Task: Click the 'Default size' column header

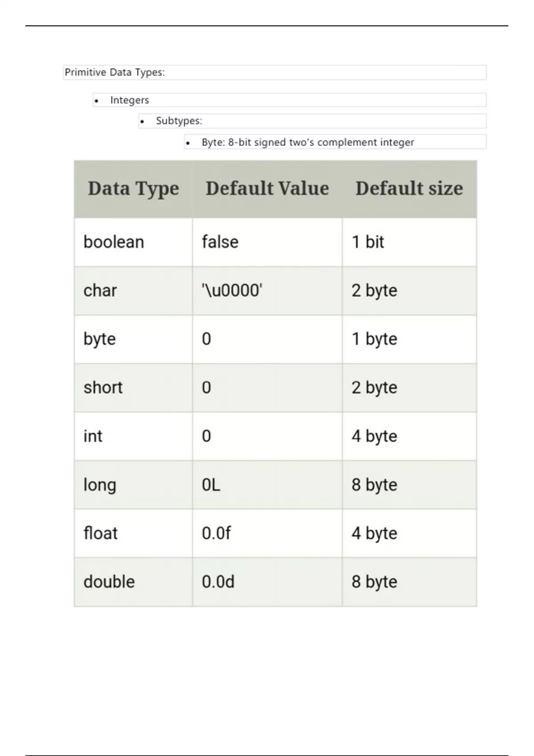Action: 409,189
